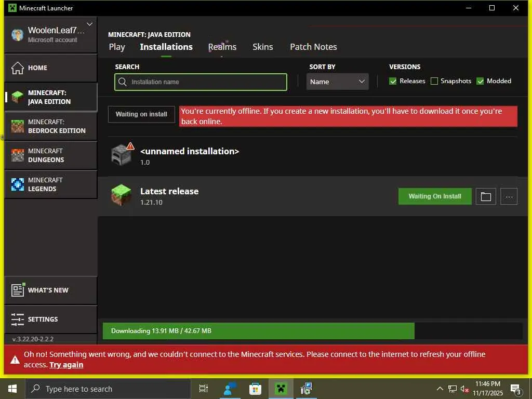Click the Minecraft Launcher taskbar icon
Screen dimensions: 532x399
(x=281, y=389)
